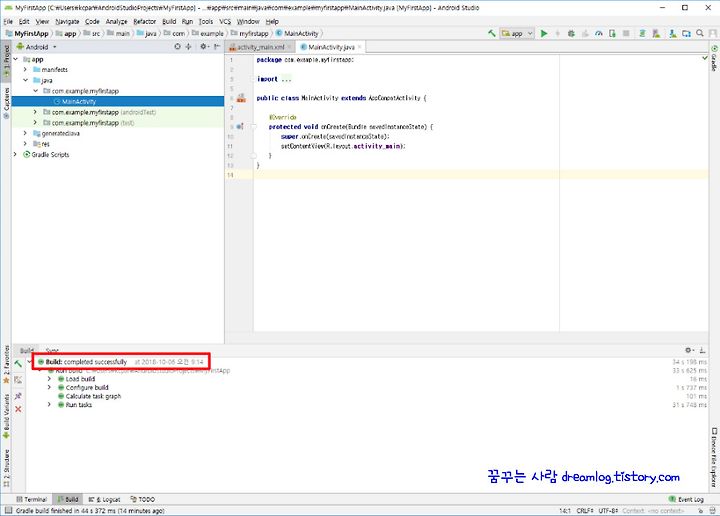Select Calculate task graph build step
720x516 pixels.
pos(93,396)
